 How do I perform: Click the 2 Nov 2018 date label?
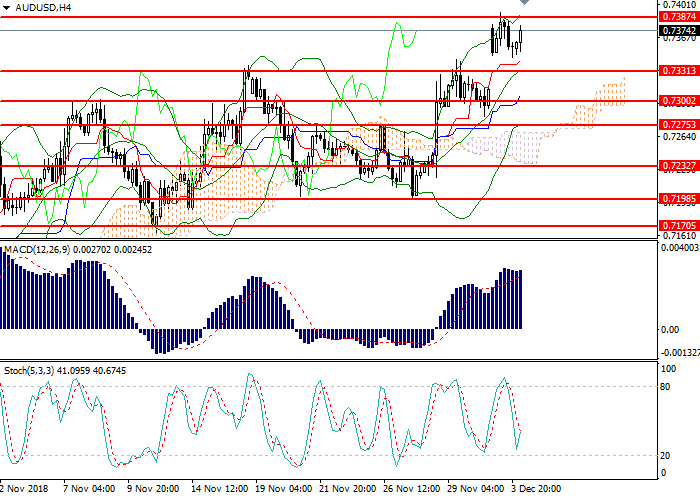22,490
